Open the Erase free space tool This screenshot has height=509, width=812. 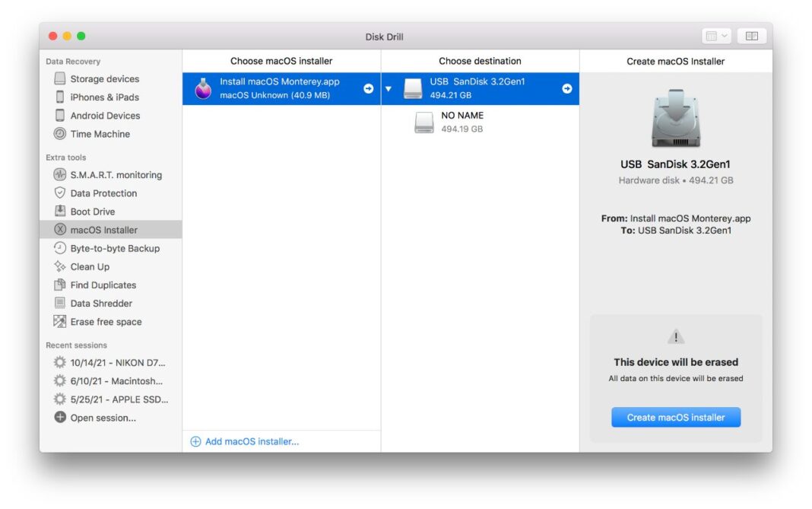point(104,321)
